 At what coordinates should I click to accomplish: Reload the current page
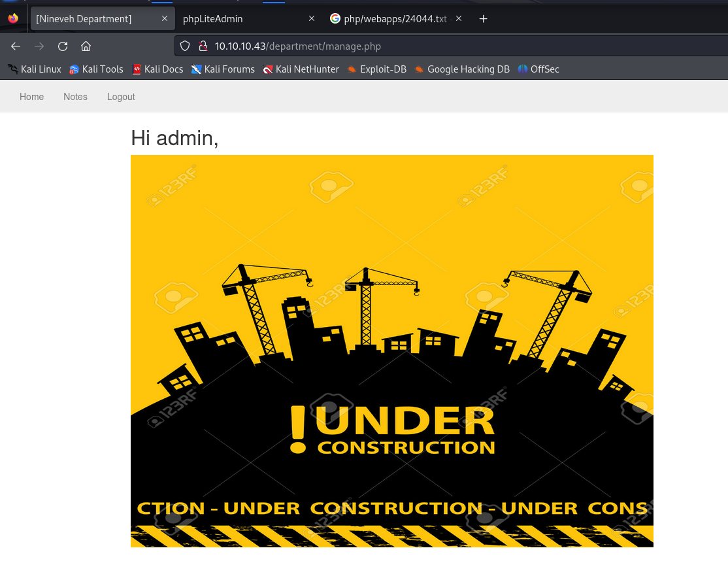click(x=63, y=46)
